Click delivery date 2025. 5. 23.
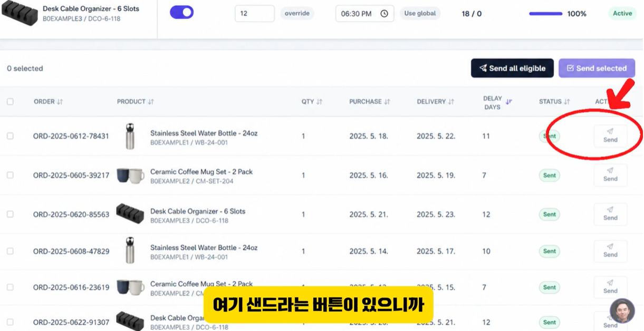 tap(436, 215)
